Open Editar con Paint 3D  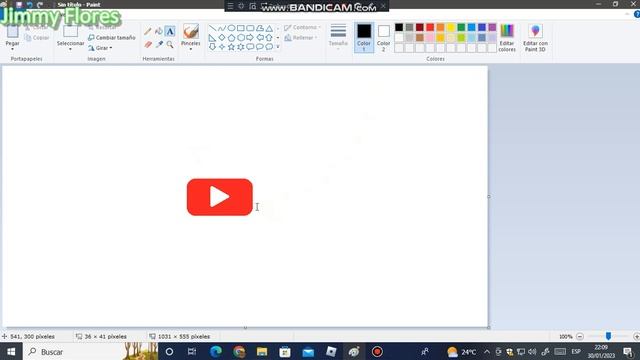tap(535, 38)
